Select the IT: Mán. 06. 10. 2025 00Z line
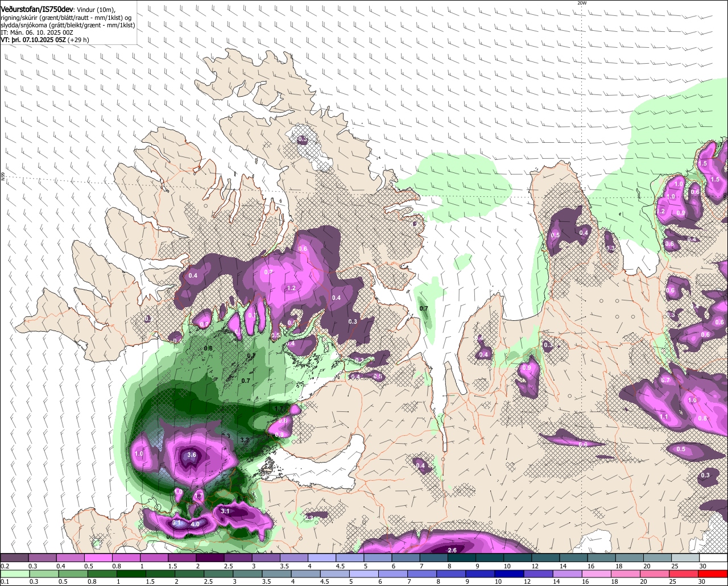The height and width of the screenshot is (586, 728). (x=37, y=32)
